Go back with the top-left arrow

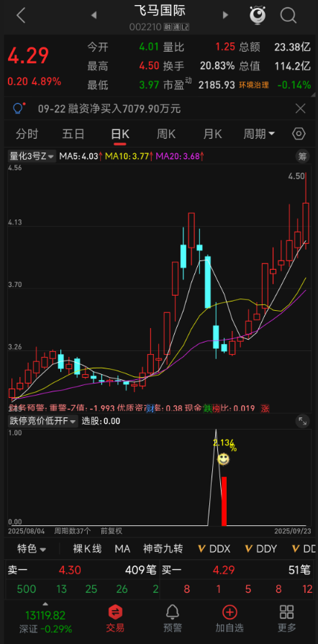coord(21,16)
